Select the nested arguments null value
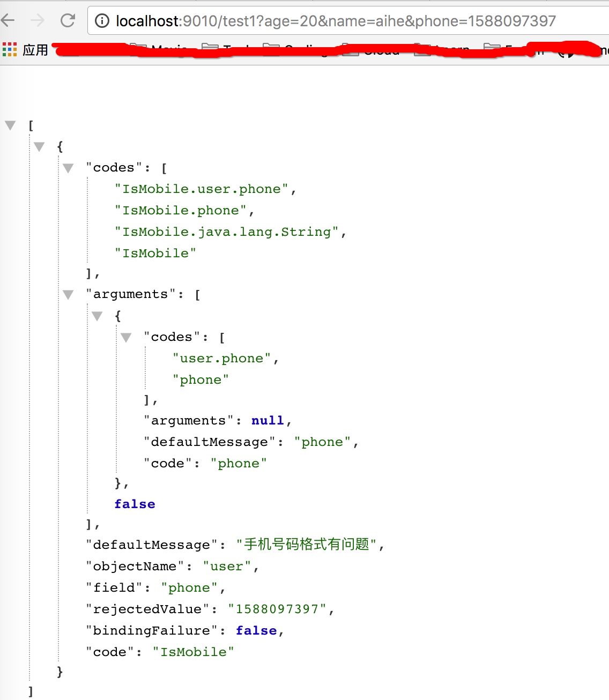609x700 pixels. (268, 421)
